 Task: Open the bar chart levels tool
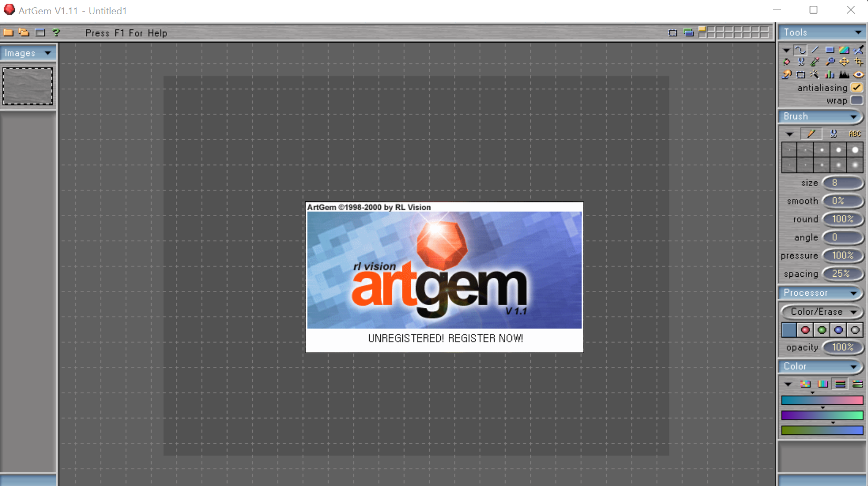point(830,75)
